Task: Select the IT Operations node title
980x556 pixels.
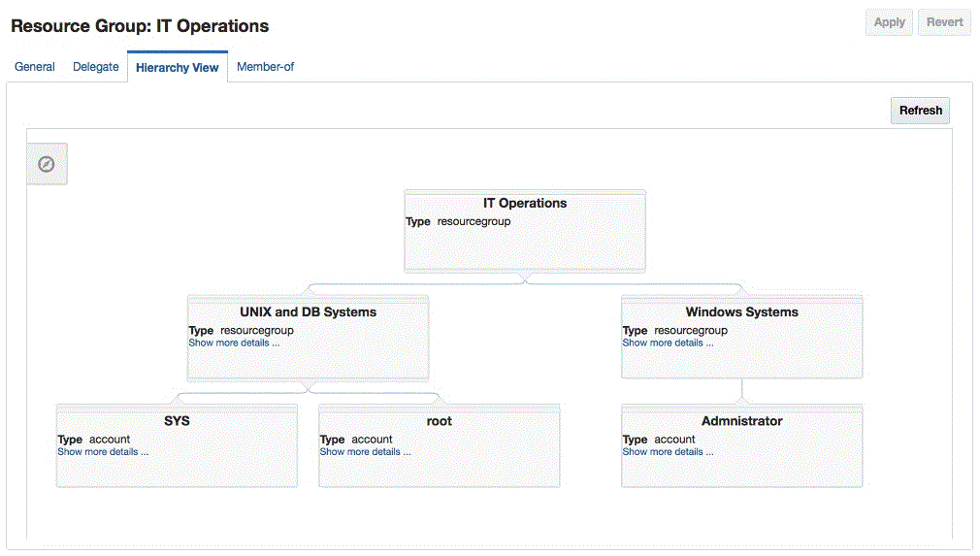Action: point(525,203)
